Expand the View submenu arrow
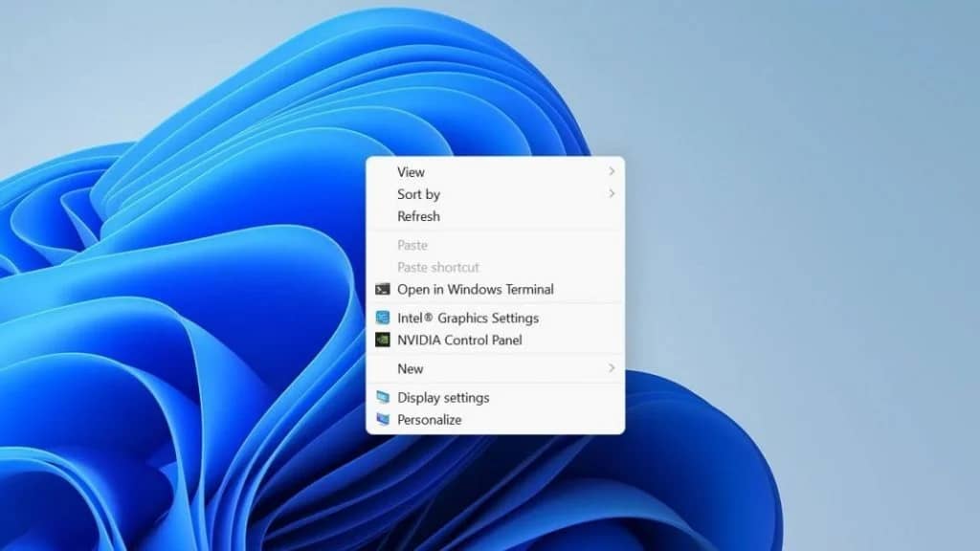This screenshot has height=551, width=980. click(x=612, y=172)
